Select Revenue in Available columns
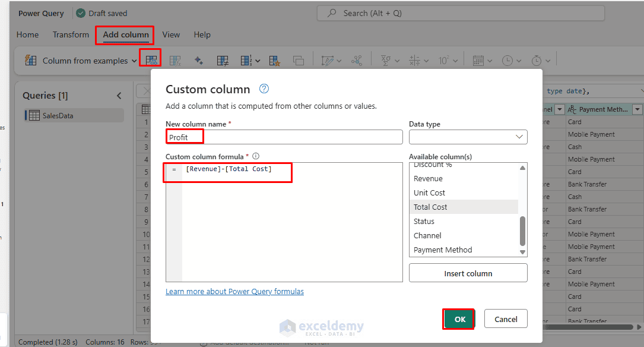This screenshot has width=644, height=347. click(x=464, y=178)
